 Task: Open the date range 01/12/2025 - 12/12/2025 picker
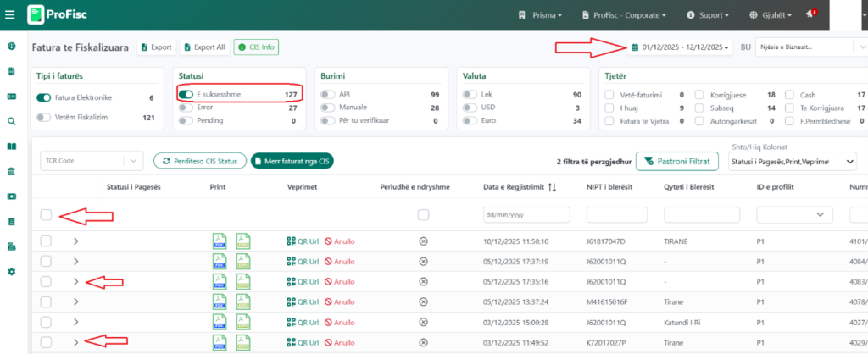(x=680, y=47)
